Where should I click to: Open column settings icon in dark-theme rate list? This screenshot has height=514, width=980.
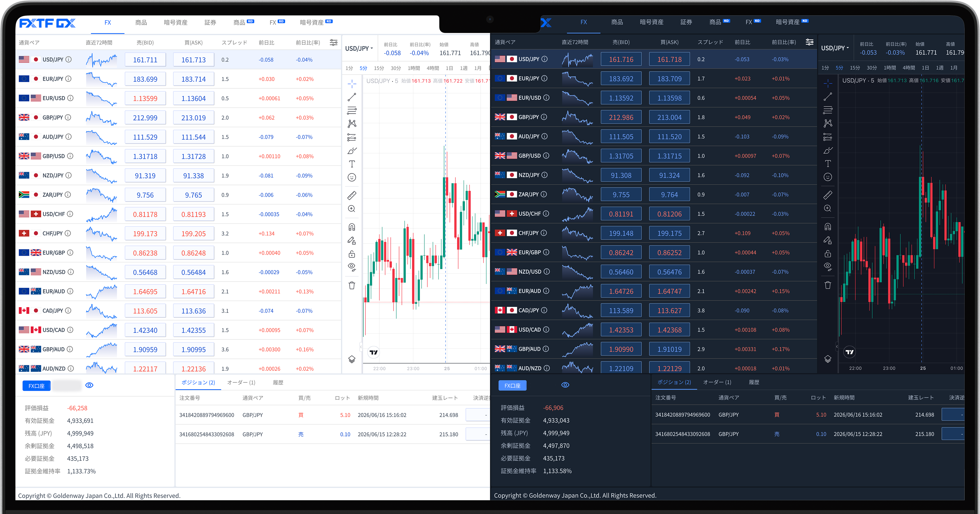809,42
